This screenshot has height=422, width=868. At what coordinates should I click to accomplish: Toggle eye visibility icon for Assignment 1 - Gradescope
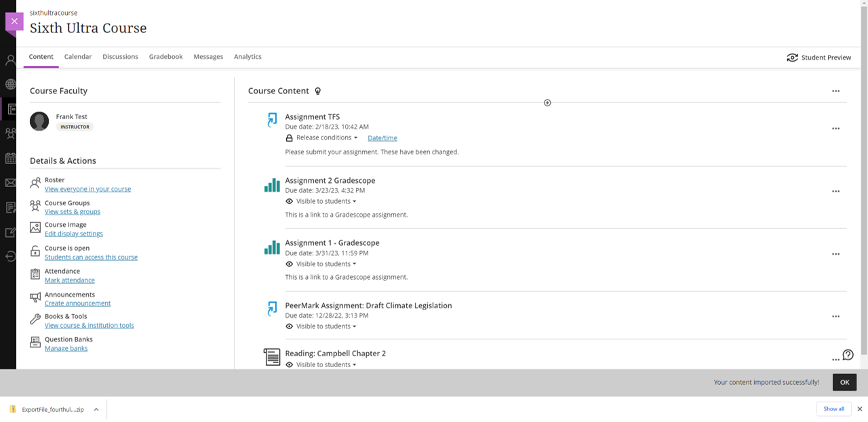(290, 264)
